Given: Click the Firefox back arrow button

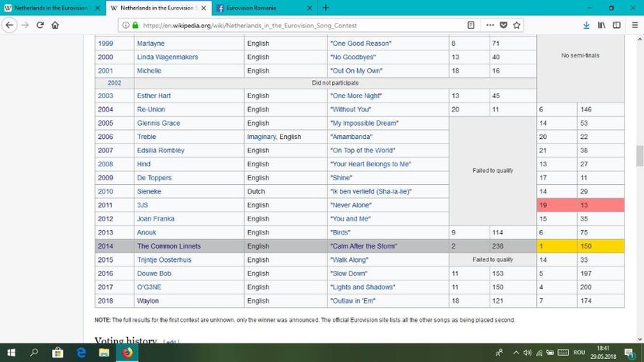Looking at the screenshot, I should pyautogui.click(x=9, y=24).
